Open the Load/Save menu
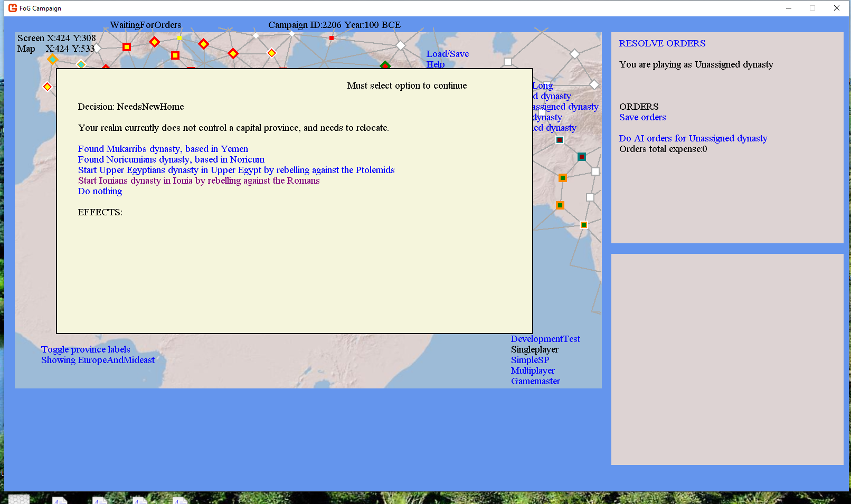The width and height of the screenshot is (851, 504). (447, 54)
